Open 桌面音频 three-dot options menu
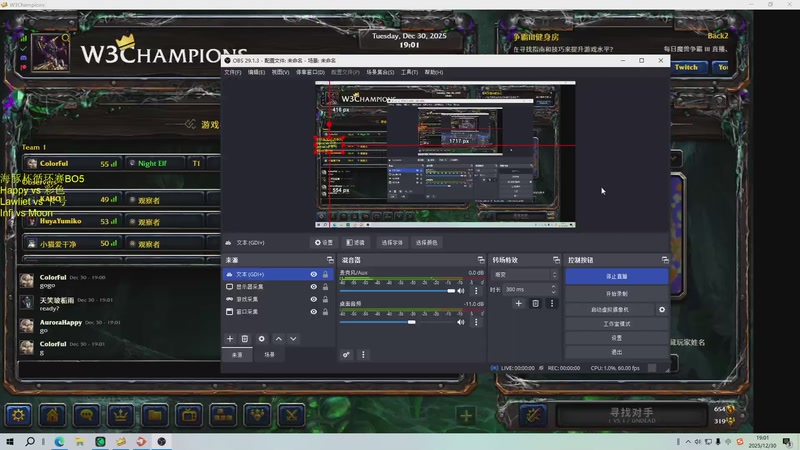Screen dimensions: 800x450 pos(476,322)
